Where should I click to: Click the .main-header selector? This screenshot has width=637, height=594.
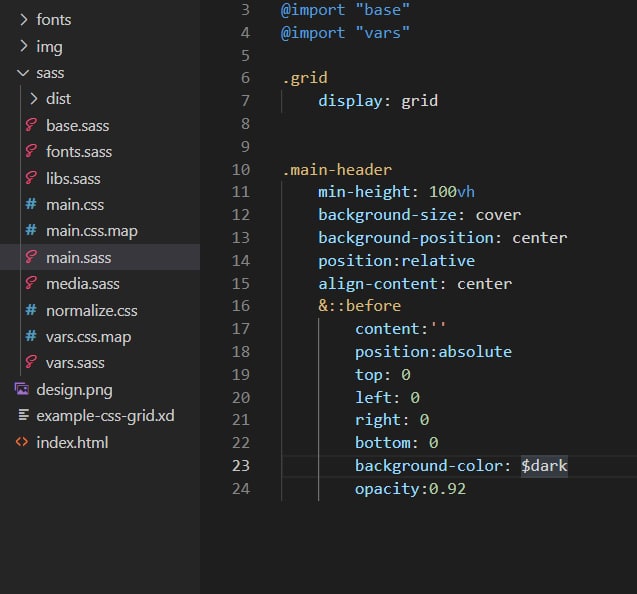[x=337, y=169]
